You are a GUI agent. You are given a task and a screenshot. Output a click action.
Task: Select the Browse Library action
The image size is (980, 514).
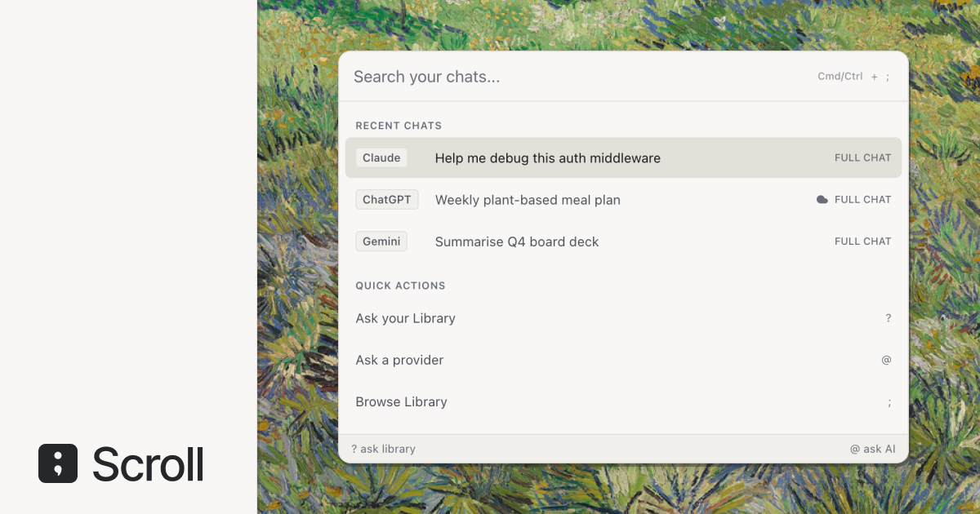pyautogui.click(x=623, y=401)
